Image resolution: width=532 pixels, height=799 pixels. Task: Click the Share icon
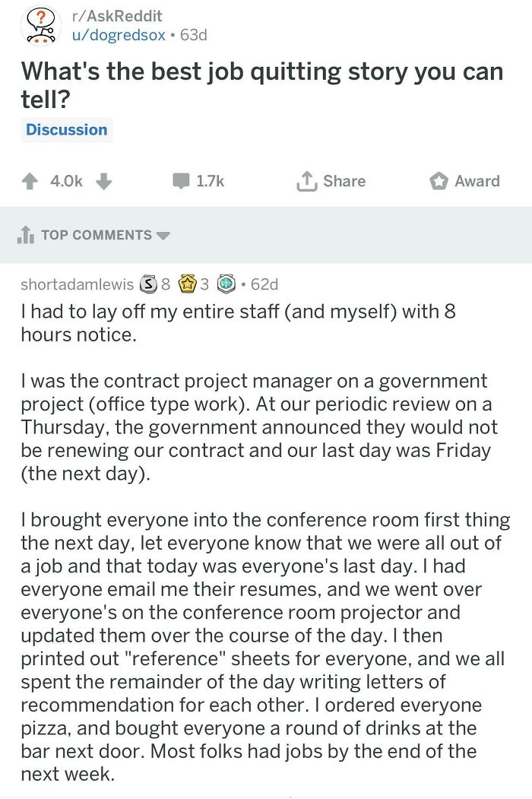click(x=309, y=181)
